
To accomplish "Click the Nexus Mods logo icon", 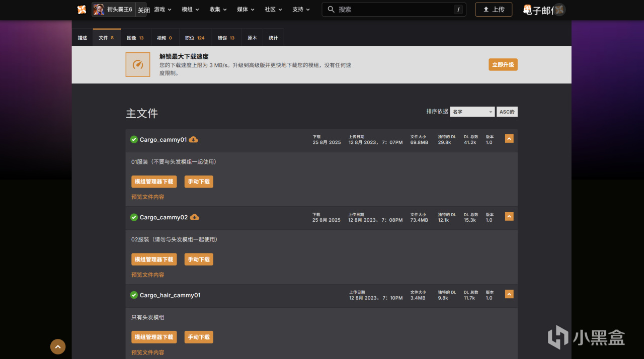I will pos(82,10).
